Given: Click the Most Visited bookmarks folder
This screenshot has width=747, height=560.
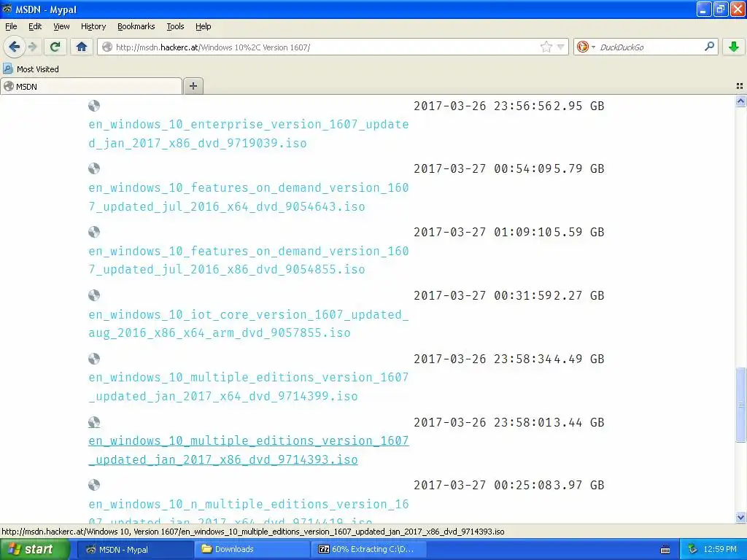Looking at the screenshot, I should tap(31, 69).
